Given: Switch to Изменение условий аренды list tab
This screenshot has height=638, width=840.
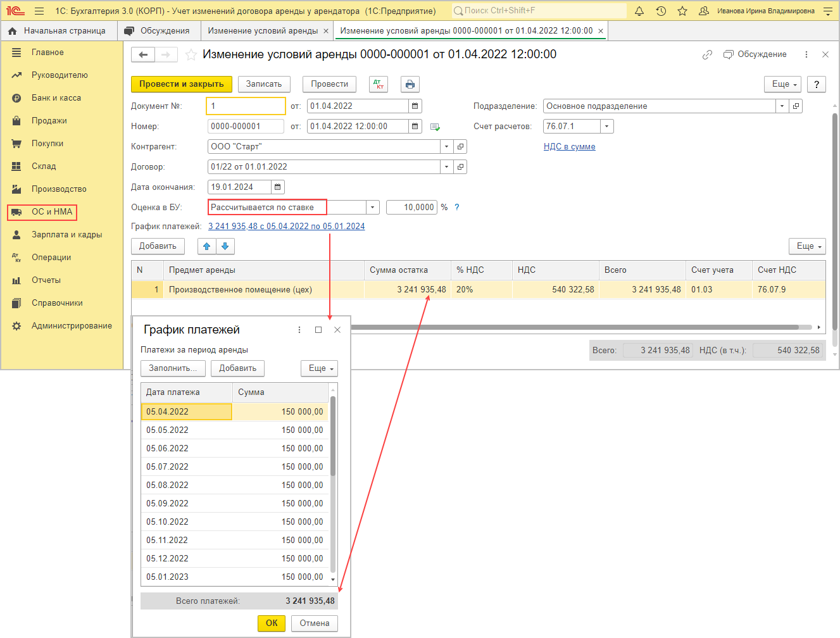Looking at the screenshot, I should click(263, 31).
